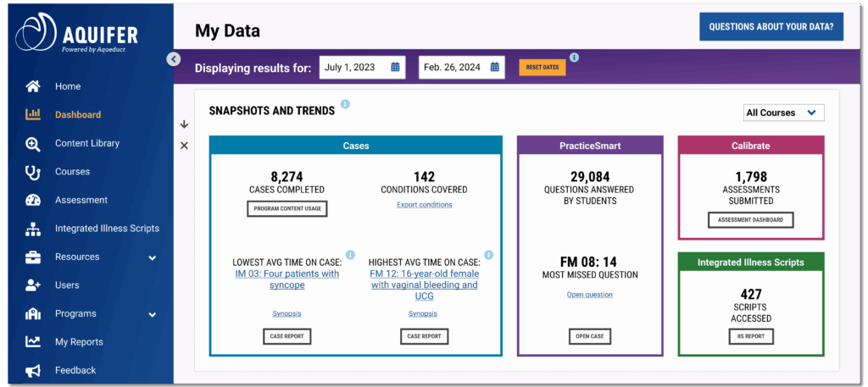This screenshot has height=387, width=868.
Task: Click the 1,798 assessments submitted value
Action: click(751, 177)
